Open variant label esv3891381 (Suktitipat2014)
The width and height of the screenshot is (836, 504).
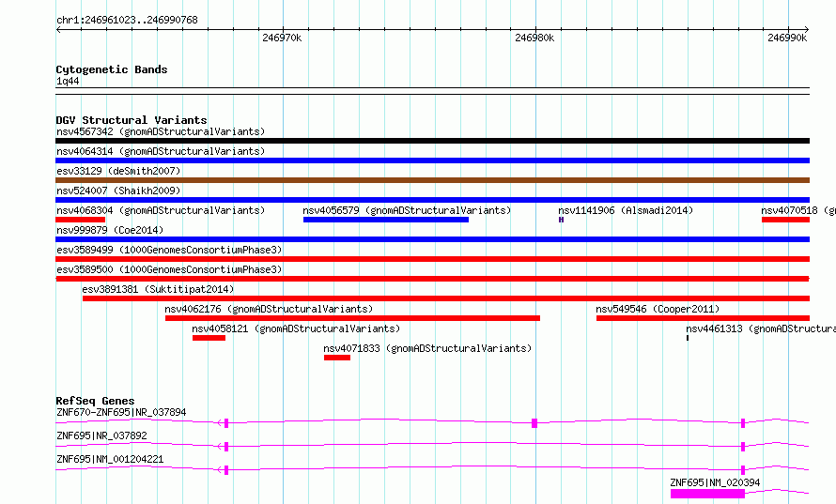[x=158, y=289]
